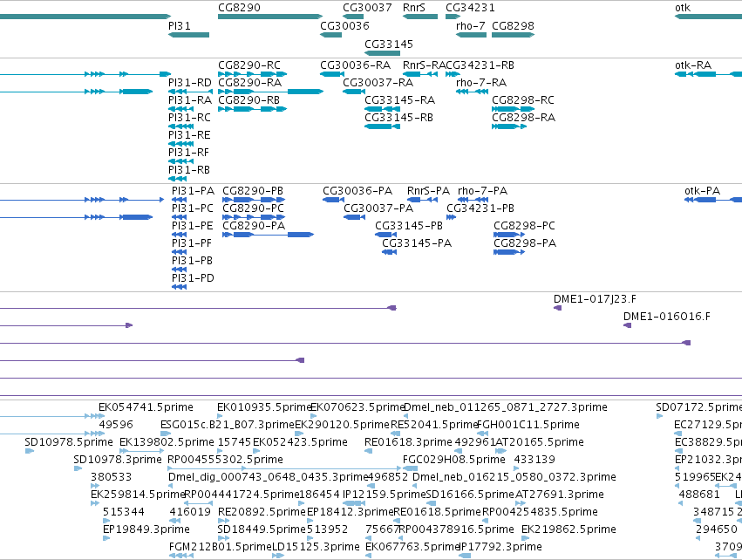Click the SD10978.5prime EST label

pyautogui.click(x=69, y=442)
